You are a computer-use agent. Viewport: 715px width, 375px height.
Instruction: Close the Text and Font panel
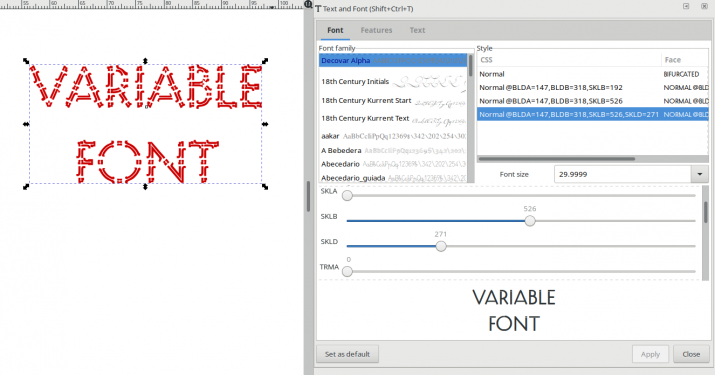coord(704,6)
